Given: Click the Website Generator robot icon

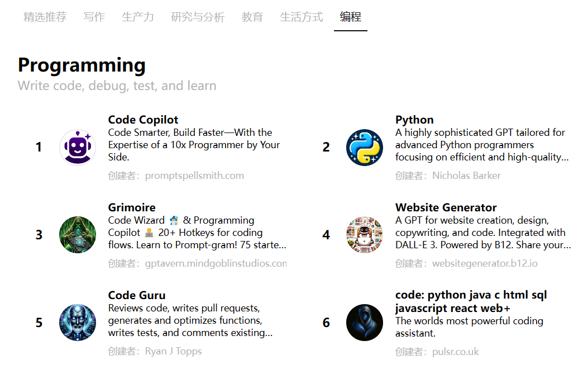Looking at the screenshot, I should 365,235.
